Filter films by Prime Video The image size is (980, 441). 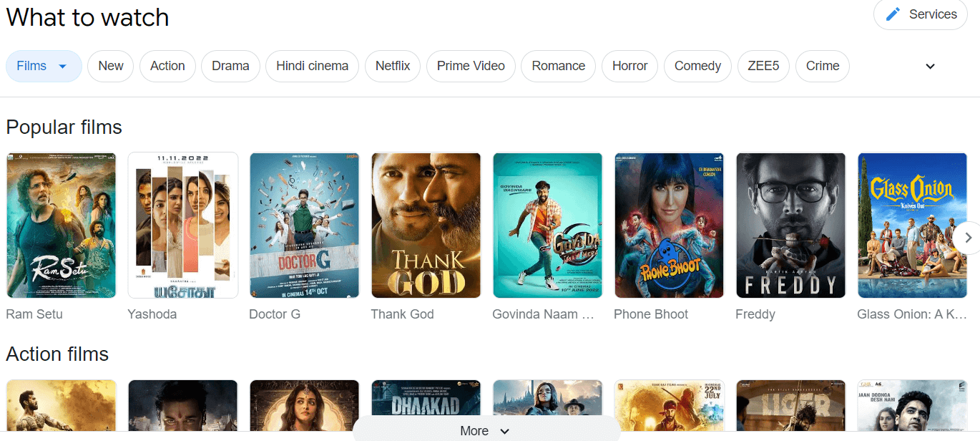point(471,66)
